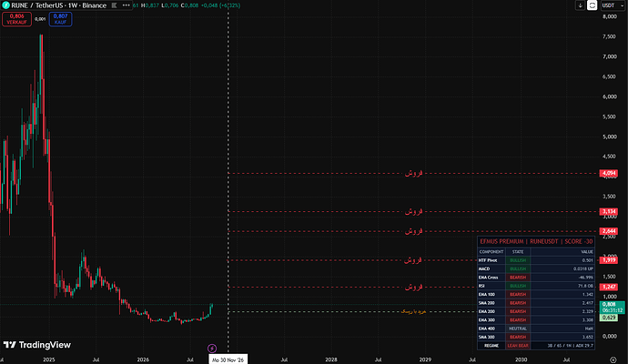Click the TradingView logo
Image resolution: width=628 pixels, height=364 pixels.
(x=36, y=345)
